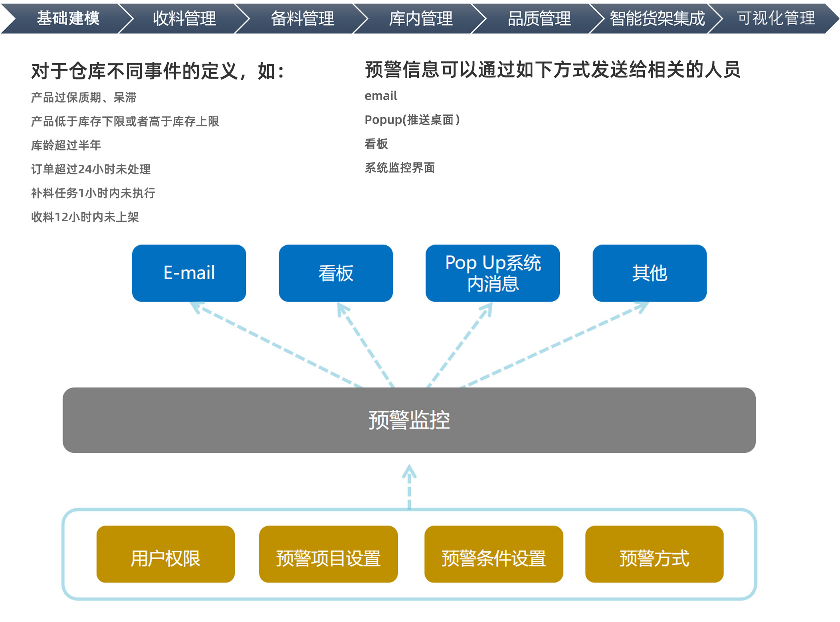Click the blue E-mail box

189,273
